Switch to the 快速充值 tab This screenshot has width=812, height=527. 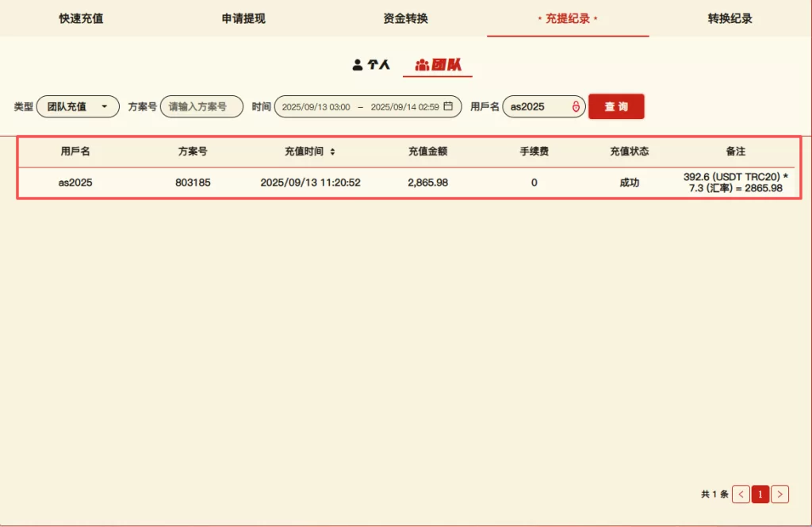(81, 18)
